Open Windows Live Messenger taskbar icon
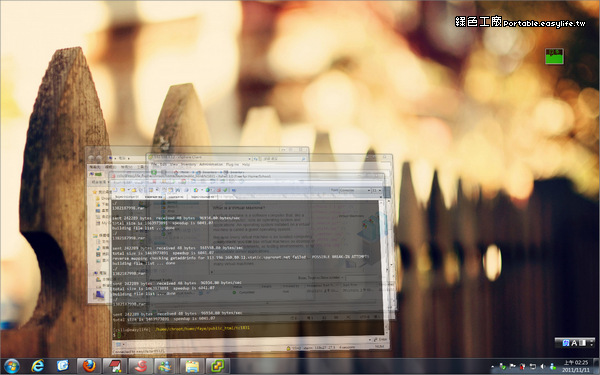The image size is (600, 375). pos(166,366)
